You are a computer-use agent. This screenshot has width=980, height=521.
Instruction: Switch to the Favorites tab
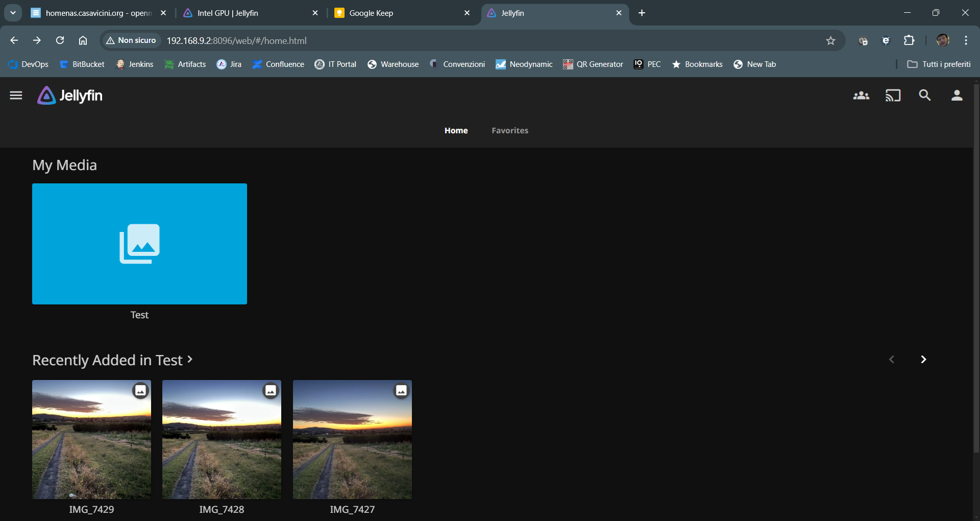pyautogui.click(x=509, y=131)
